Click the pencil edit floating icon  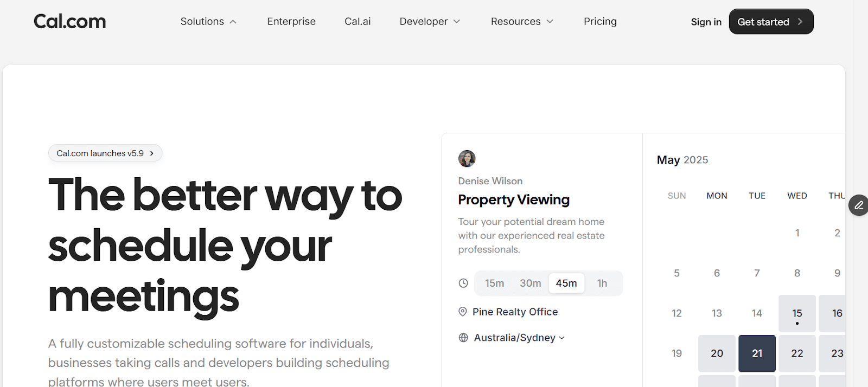point(858,205)
